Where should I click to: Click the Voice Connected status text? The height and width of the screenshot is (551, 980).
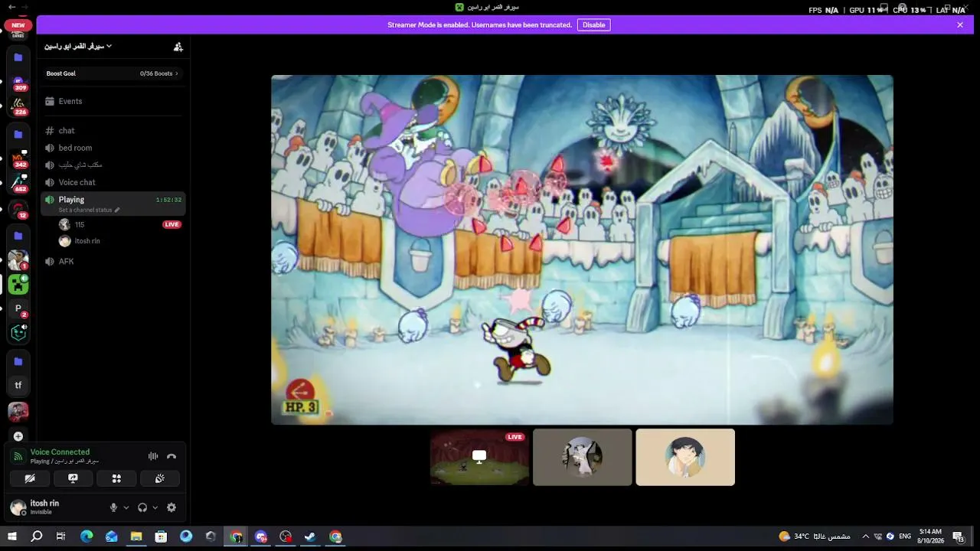pos(60,452)
